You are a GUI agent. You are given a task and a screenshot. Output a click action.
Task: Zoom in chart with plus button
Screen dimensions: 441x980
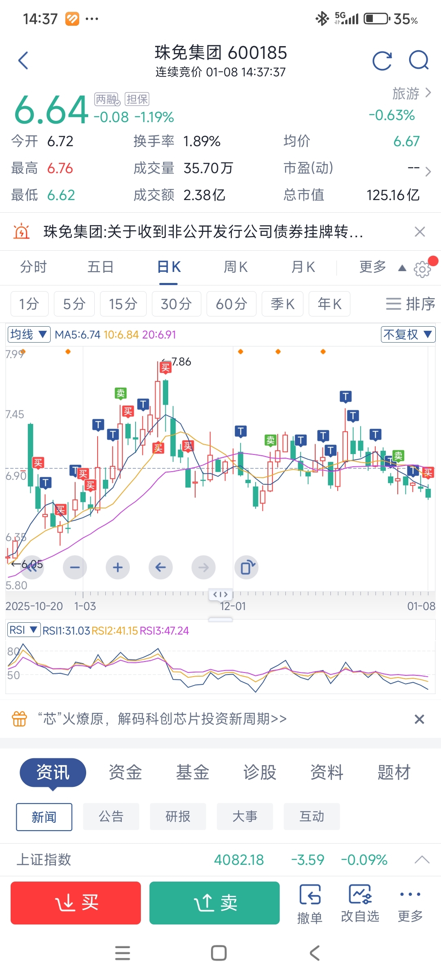tap(118, 567)
